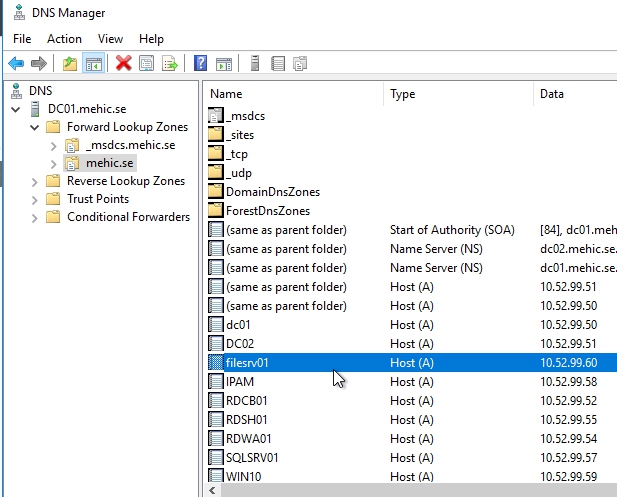Expand the _msdcs.mehic.se zone
The width and height of the screenshot is (617, 497).
(x=53, y=145)
